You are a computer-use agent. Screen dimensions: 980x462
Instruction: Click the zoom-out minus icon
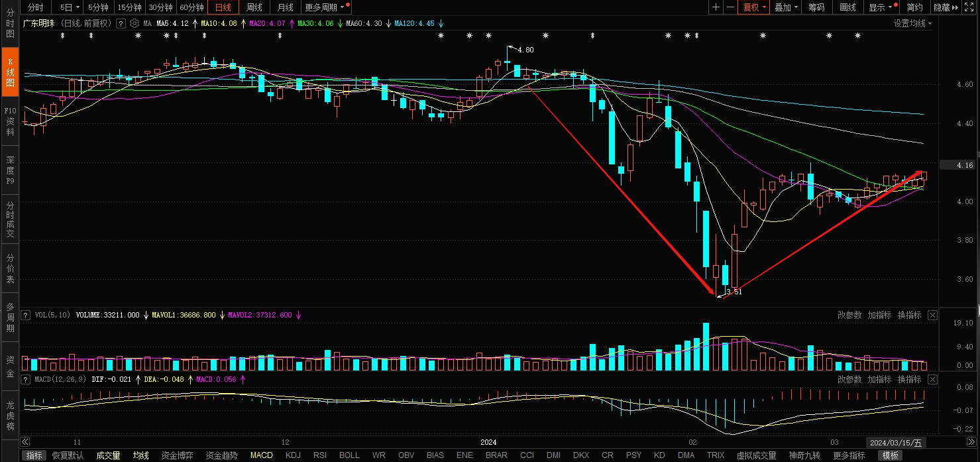pos(730,7)
